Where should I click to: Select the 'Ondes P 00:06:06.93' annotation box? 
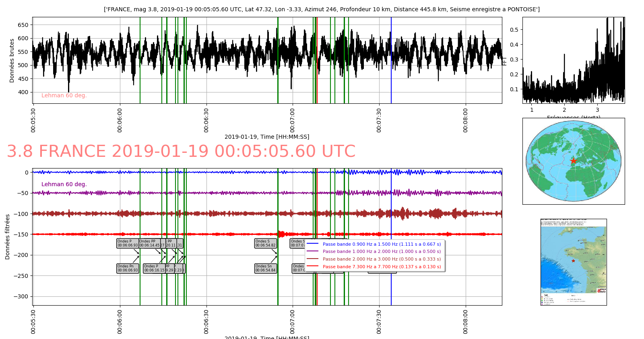[x=128, y=243]
